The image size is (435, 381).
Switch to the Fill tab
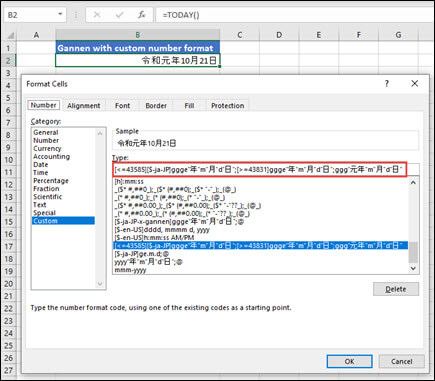pyautogui.click(x=189, y=106)
